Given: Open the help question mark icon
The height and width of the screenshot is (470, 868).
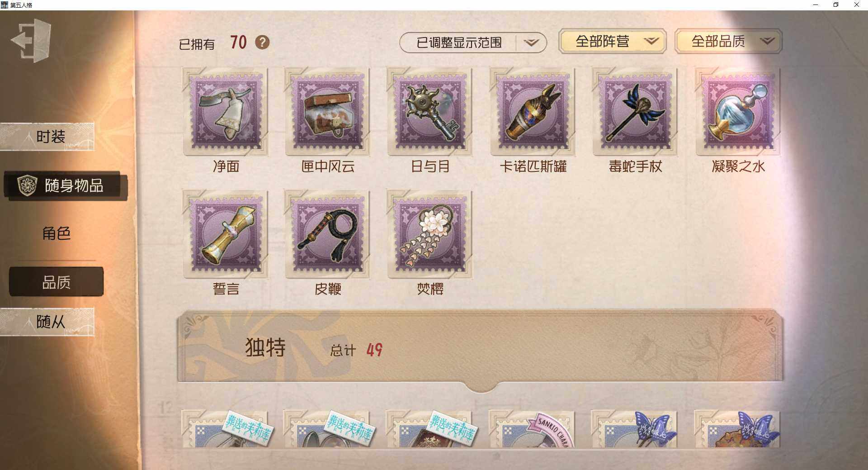Looking at the screenshot, I should pos(262,43).
